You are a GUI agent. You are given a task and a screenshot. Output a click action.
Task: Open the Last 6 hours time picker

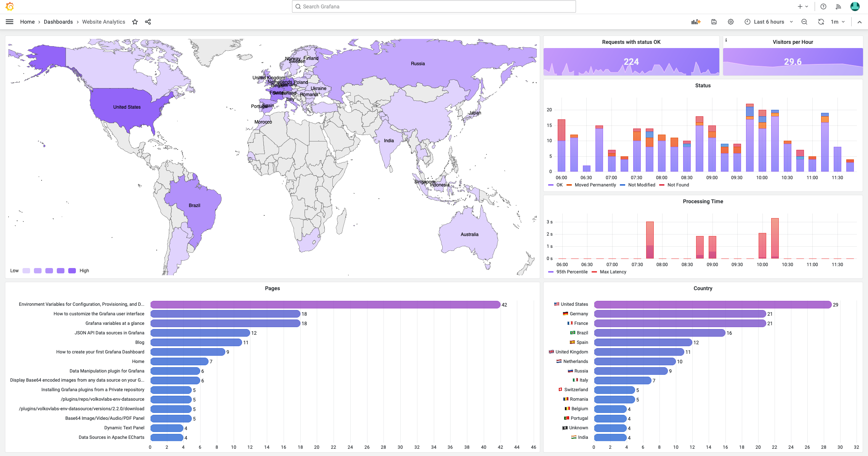click(x=769, y=22)
